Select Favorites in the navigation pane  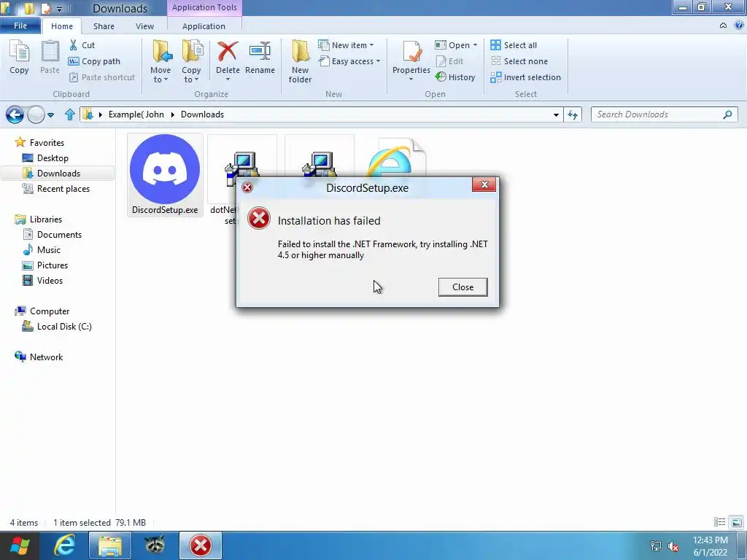click(39, 142)
